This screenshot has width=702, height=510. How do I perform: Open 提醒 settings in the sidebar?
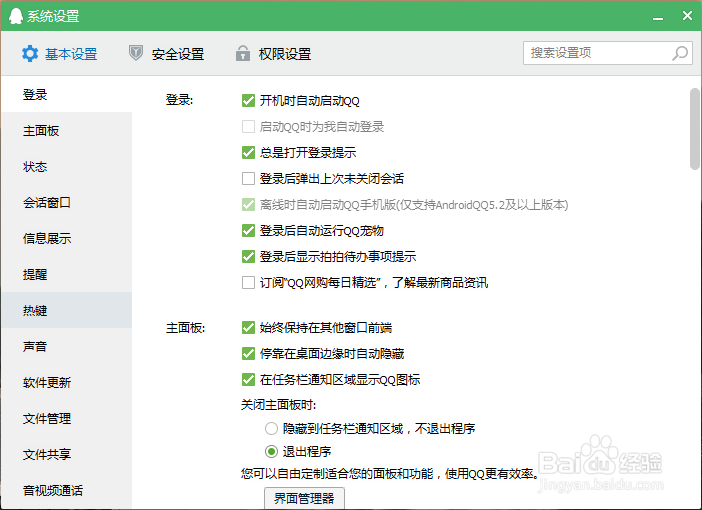point(67,274)
